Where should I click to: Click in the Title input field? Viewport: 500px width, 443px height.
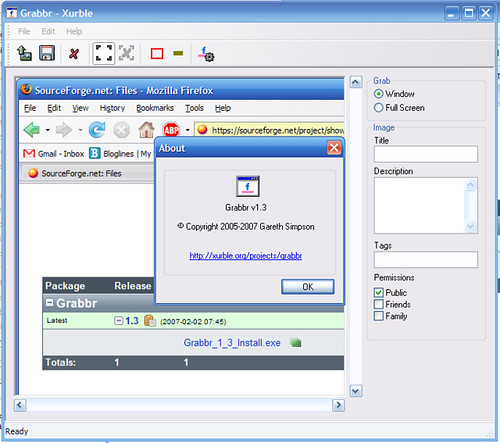[426, 154]
